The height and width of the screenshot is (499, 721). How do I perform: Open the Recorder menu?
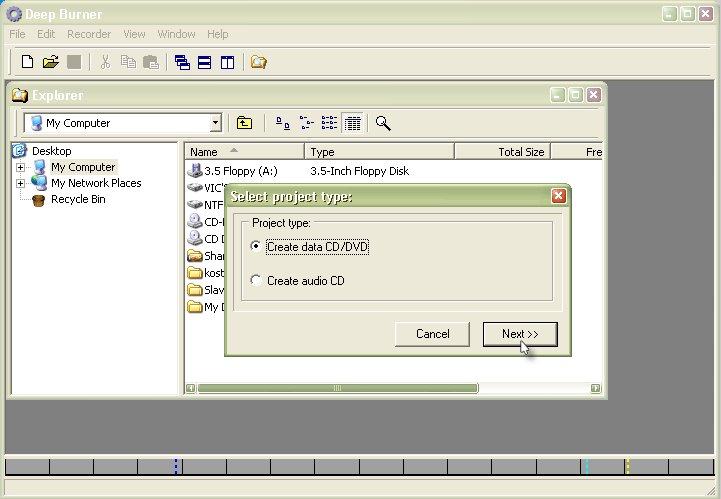pos(89,34)
